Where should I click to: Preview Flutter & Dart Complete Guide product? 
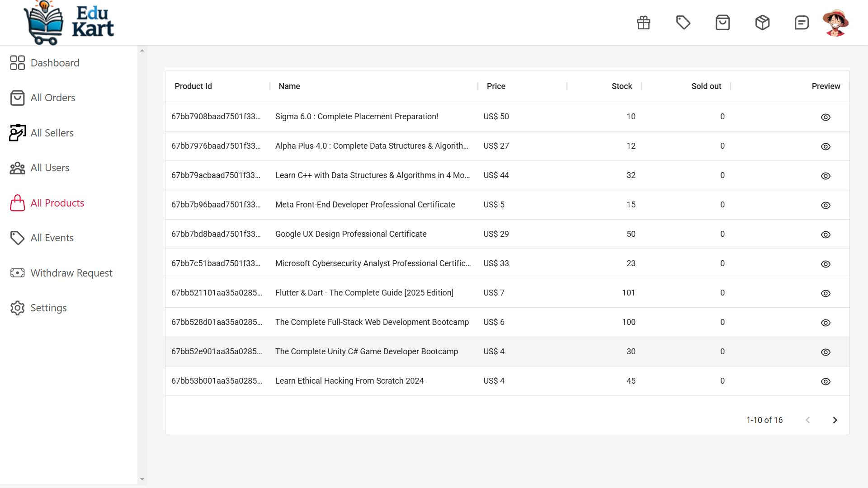point(826,293)
